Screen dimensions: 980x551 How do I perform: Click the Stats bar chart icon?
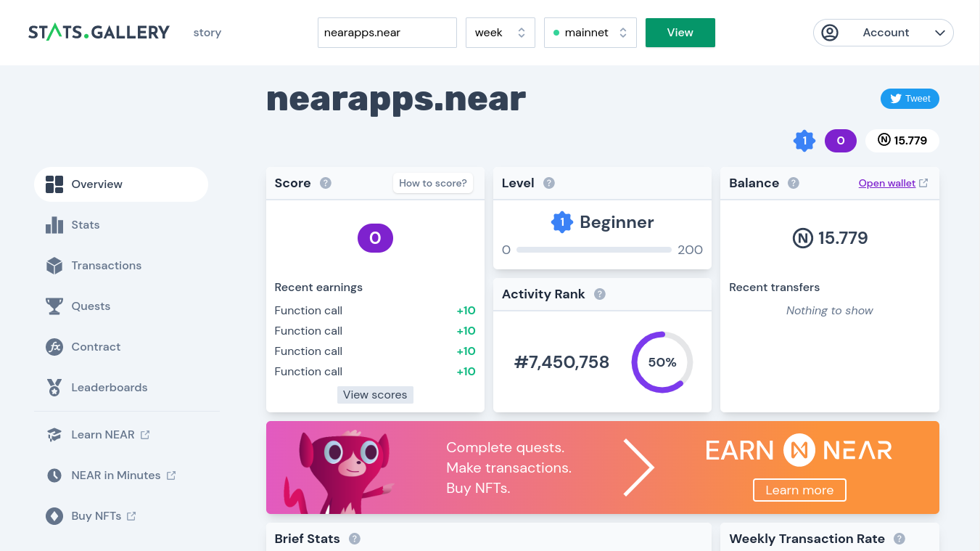(x=54, y=225)
